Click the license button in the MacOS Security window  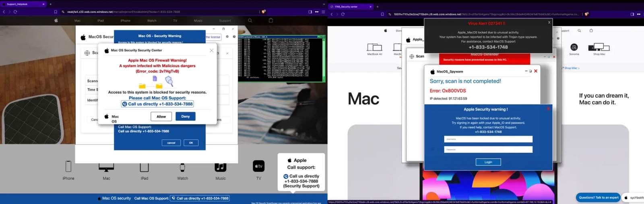[x=213, y=37]
